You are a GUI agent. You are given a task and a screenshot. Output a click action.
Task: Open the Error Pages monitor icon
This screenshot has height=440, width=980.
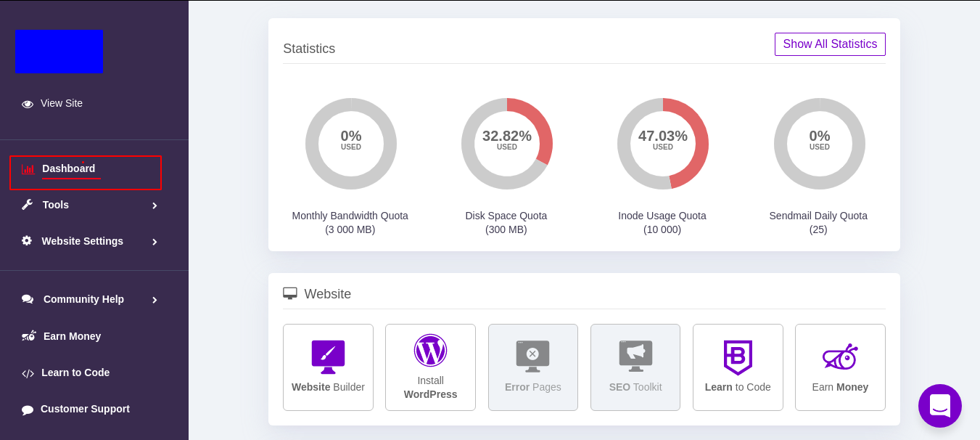coord(532,356)
